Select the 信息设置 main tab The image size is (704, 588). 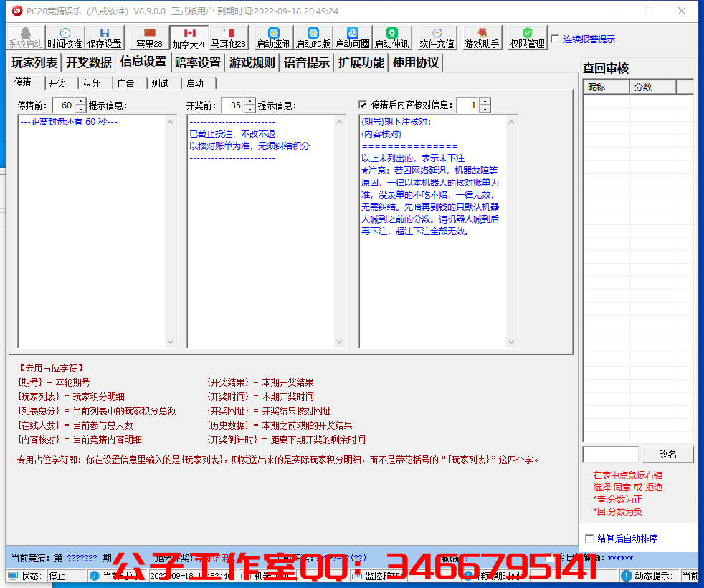click(143, 61)
